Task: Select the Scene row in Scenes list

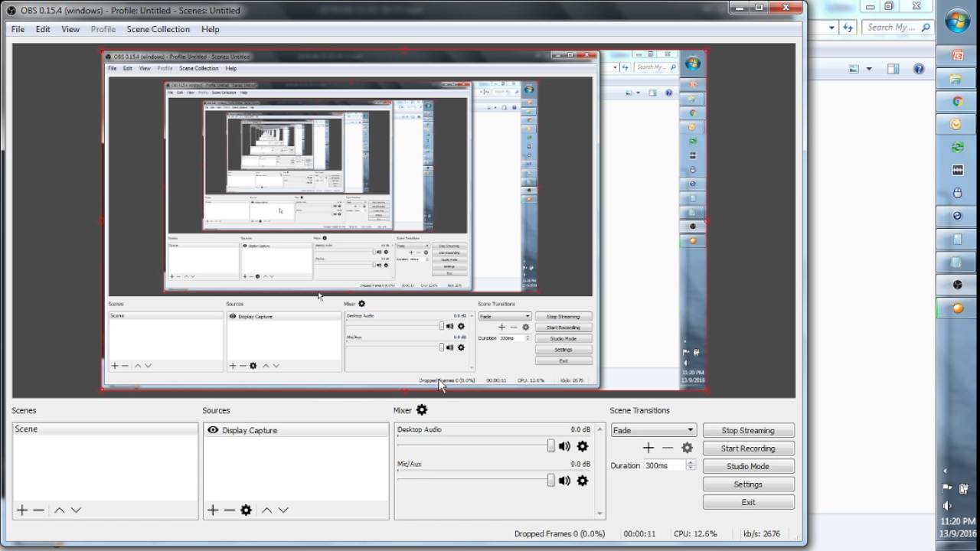Action: (x=105, y=429)
